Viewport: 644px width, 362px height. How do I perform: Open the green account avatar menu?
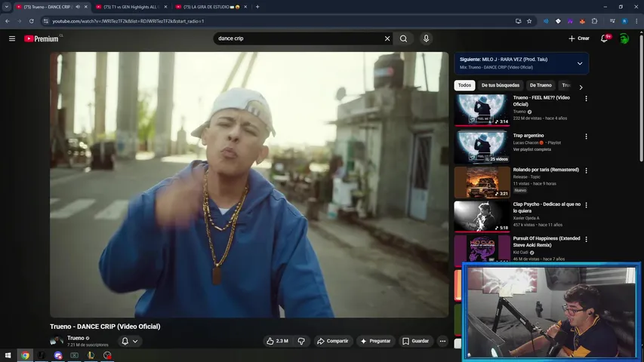pyautogui.click(x=624, y=38)
